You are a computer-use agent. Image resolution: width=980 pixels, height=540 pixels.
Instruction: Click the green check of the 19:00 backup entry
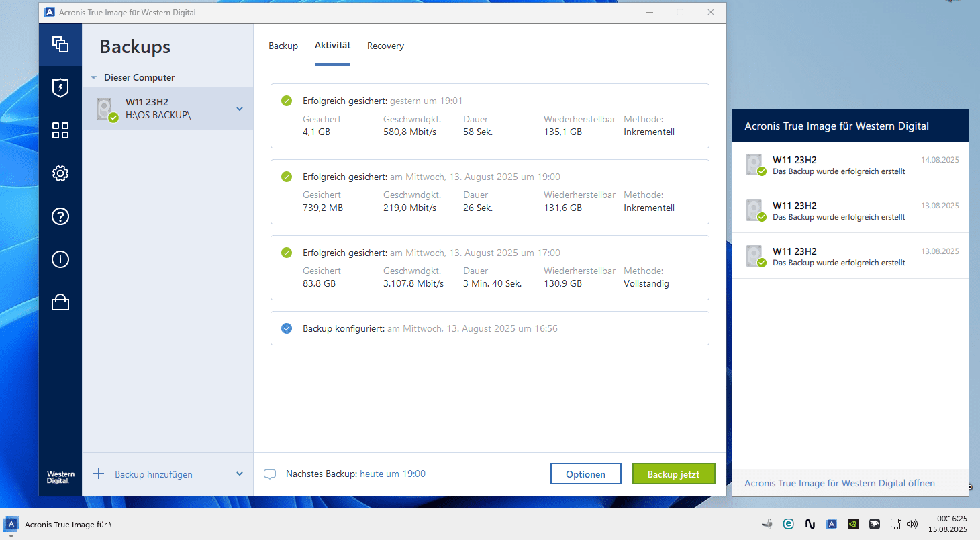[x=287, y=177]
